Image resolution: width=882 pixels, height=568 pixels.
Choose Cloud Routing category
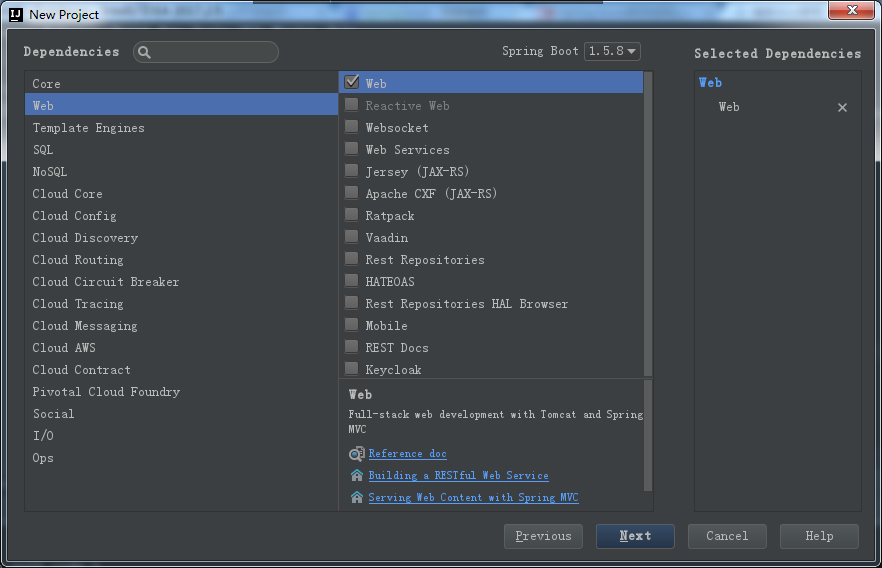[x=181, y=259]
